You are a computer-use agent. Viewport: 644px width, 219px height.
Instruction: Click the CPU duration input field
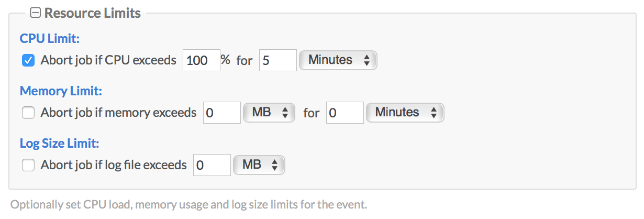(x=278, y=60)
